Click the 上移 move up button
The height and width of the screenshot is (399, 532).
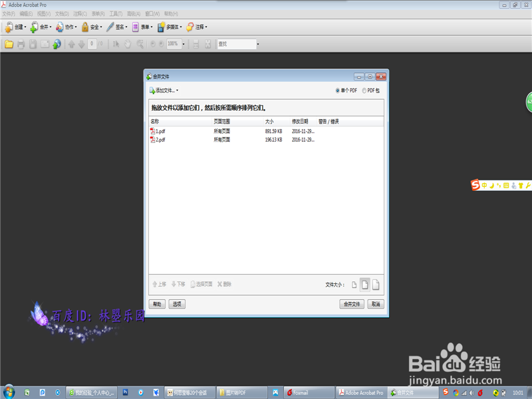pyautogui.click(x=159, y=284)
